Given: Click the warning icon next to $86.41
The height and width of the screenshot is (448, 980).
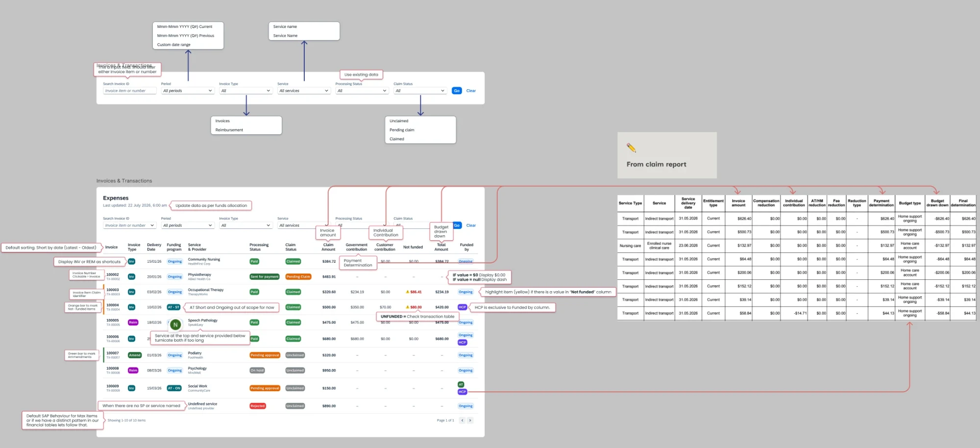Looking at the screenshot, I should point(408,292).
